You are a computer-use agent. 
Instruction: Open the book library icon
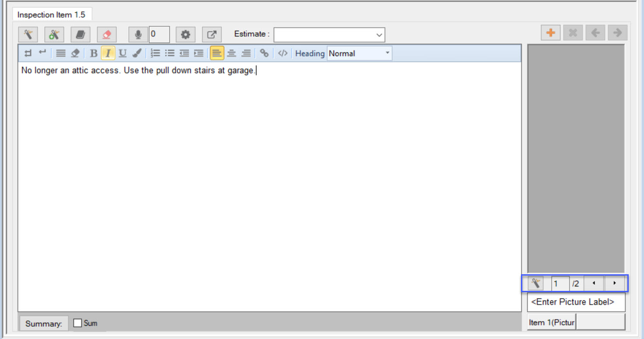81,35
